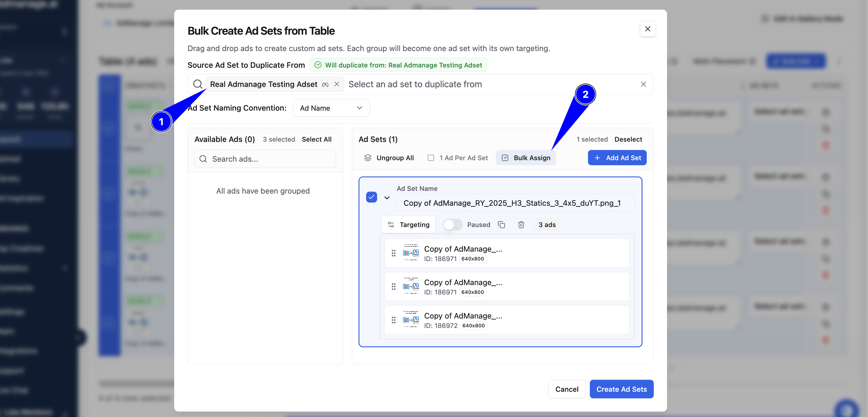Toggle the Paused status switch
868x417 pixels.
(x=453, y=225)
